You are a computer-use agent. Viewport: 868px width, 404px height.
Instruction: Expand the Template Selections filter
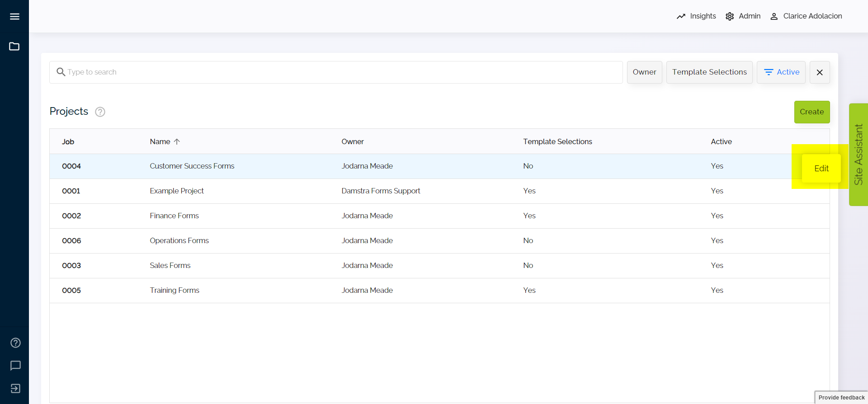[709, 72]
